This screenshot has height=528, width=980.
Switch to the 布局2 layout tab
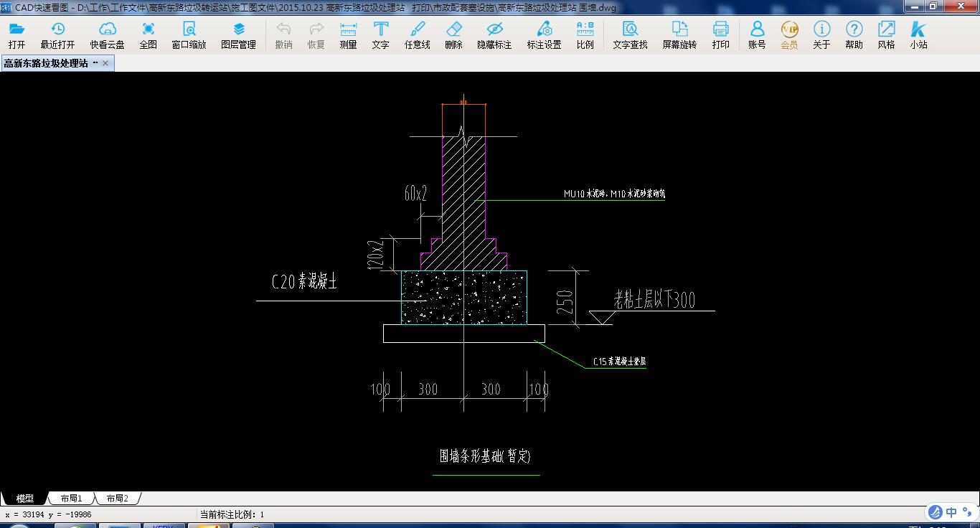(117, 498)
